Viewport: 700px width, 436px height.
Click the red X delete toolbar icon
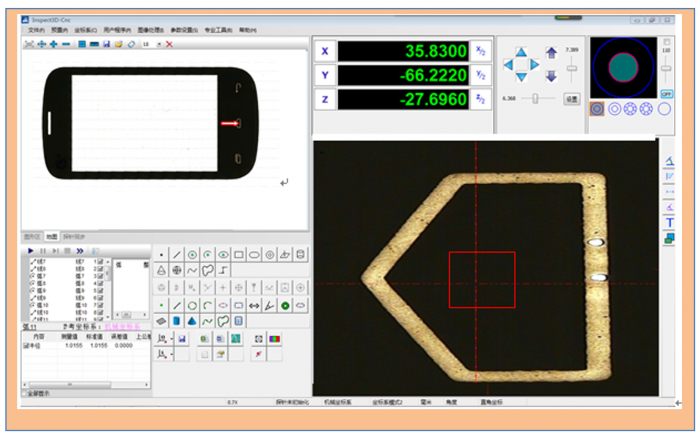point(169,44)
